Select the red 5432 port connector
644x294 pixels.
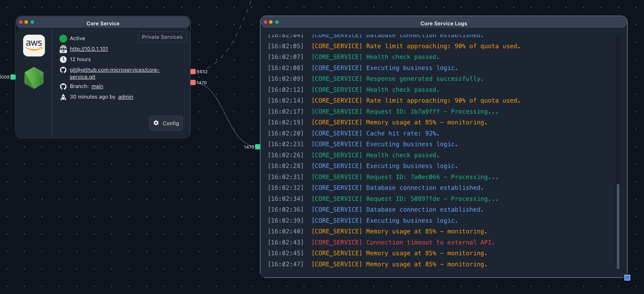193,72
